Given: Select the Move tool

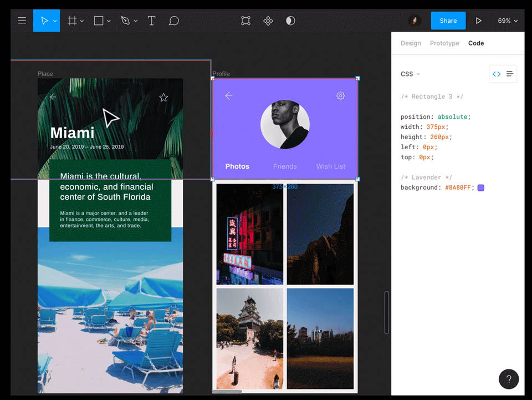Looking at the screenshot, I should tap(44, 21).
